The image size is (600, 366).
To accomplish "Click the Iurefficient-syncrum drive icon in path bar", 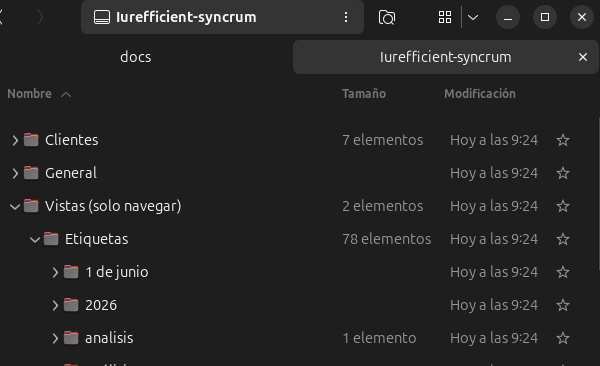I will pos(102,17).
